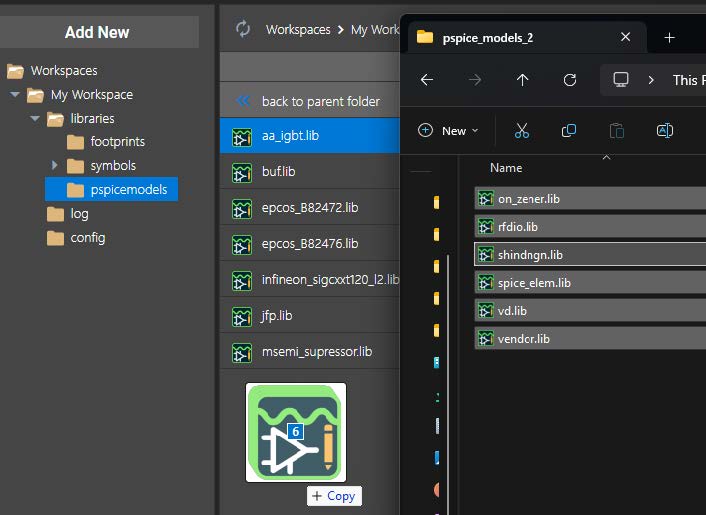
Task: Select infineon_sigcxxt120_l2.lib file row
Action: [310, 280]
